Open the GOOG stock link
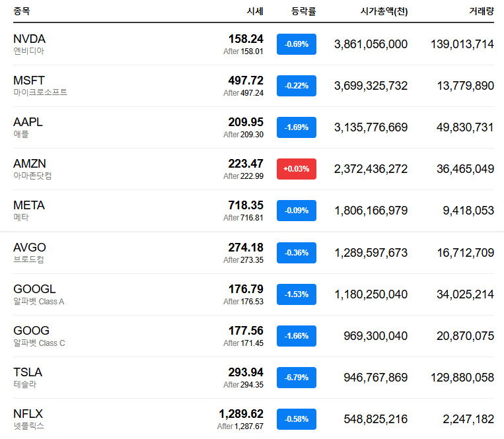This screenshot has height=439, width=504. point(32,331)
